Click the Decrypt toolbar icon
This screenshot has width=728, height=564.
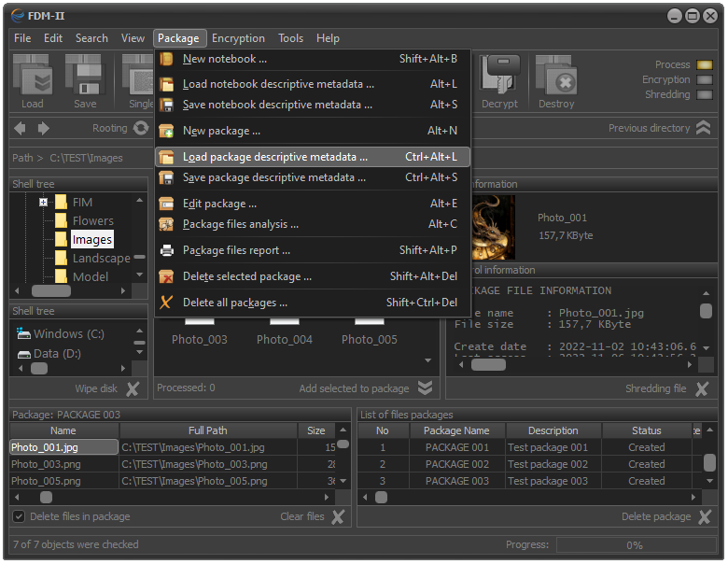pos(499,75)
